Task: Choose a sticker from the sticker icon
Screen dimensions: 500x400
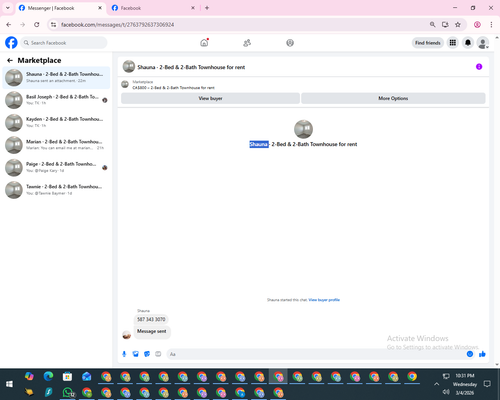Action: tap(147, 354)
